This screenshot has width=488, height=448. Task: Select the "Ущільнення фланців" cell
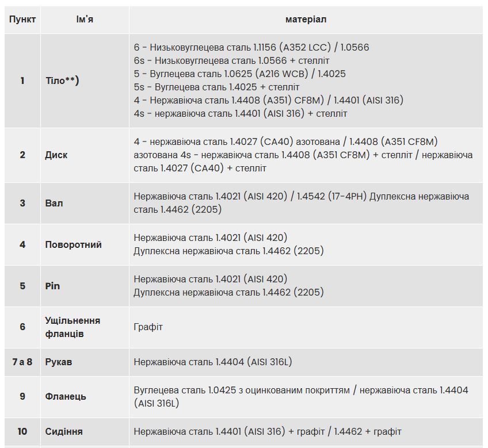coord(73,327)
